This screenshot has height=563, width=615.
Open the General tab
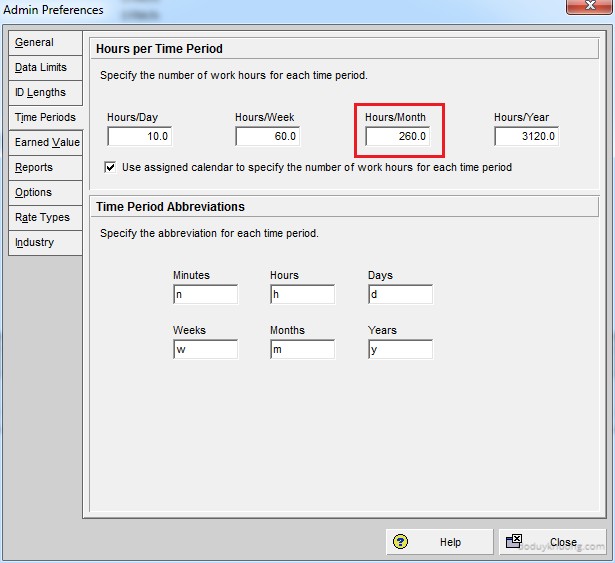coord(35,43)
